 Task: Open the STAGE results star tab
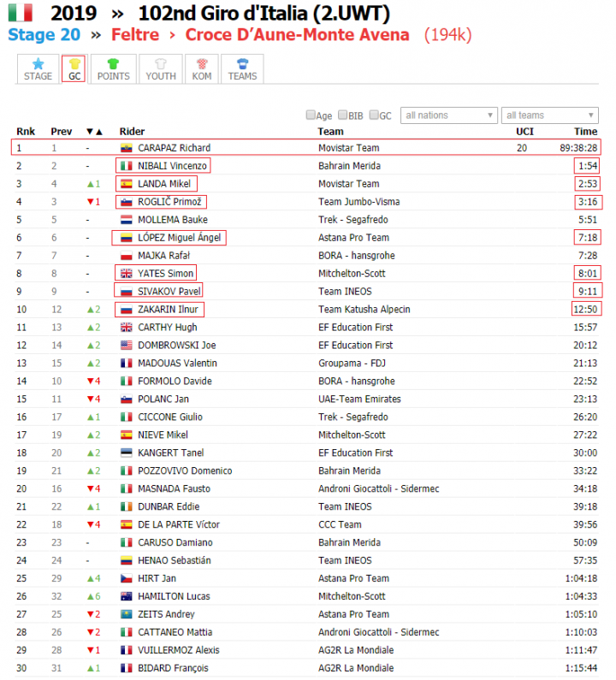click(x=38, y=69)
